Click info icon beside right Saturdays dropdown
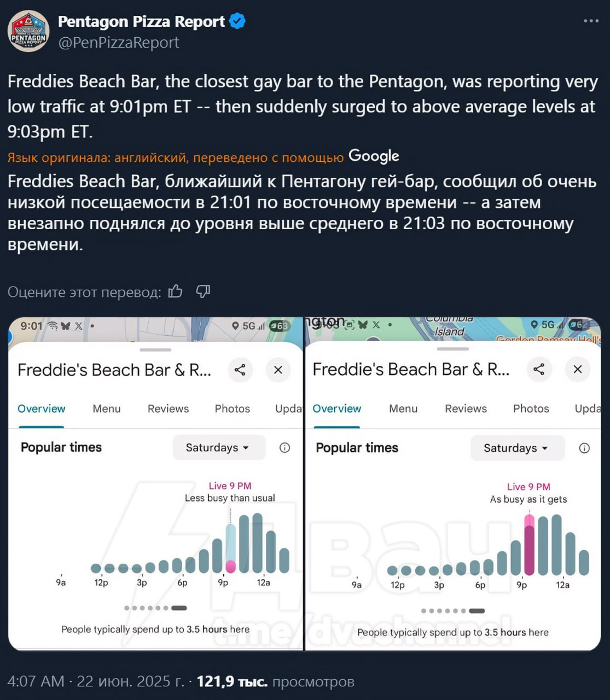This screenshot has height=700, width=610. coord(584,448)
